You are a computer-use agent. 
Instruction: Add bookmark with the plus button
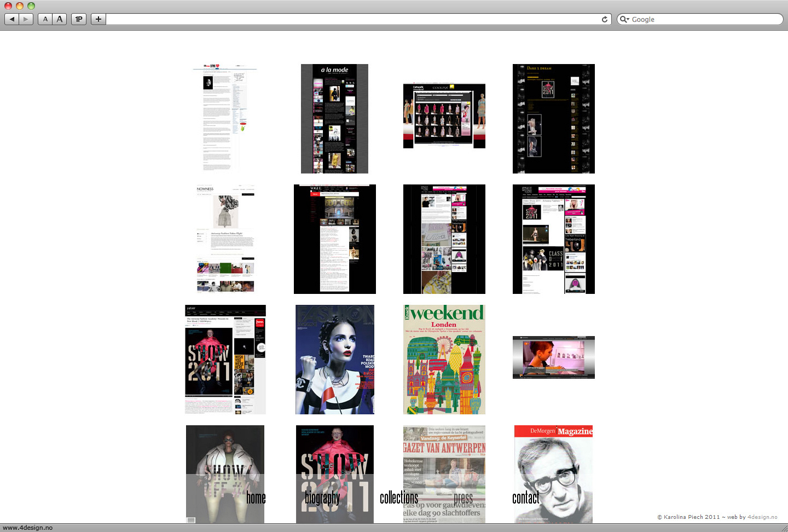(x=99, y=19)
